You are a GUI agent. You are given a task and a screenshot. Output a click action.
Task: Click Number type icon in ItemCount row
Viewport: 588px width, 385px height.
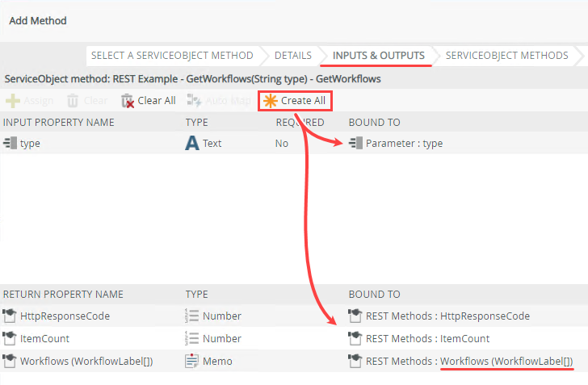191,338
